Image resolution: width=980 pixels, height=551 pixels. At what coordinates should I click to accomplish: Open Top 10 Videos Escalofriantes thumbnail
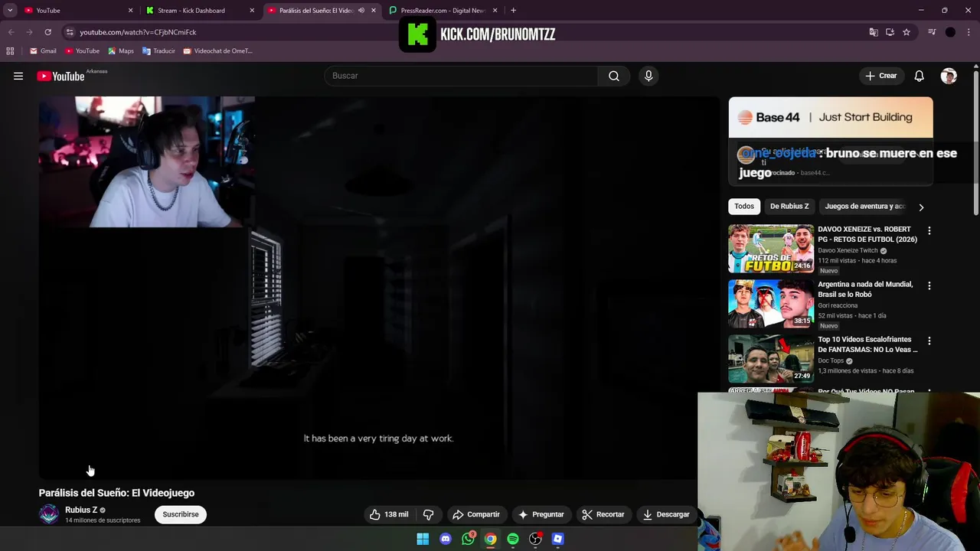coord(771,359)
